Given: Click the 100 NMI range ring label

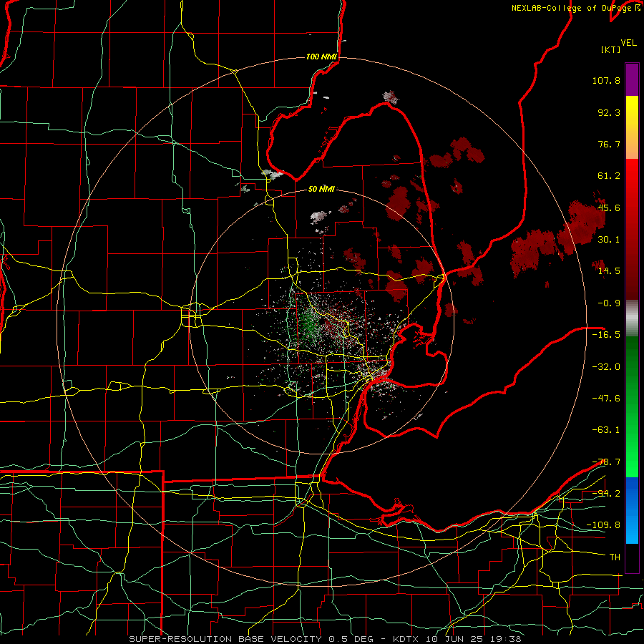Looking at the screenshot, I should point(321,57).
